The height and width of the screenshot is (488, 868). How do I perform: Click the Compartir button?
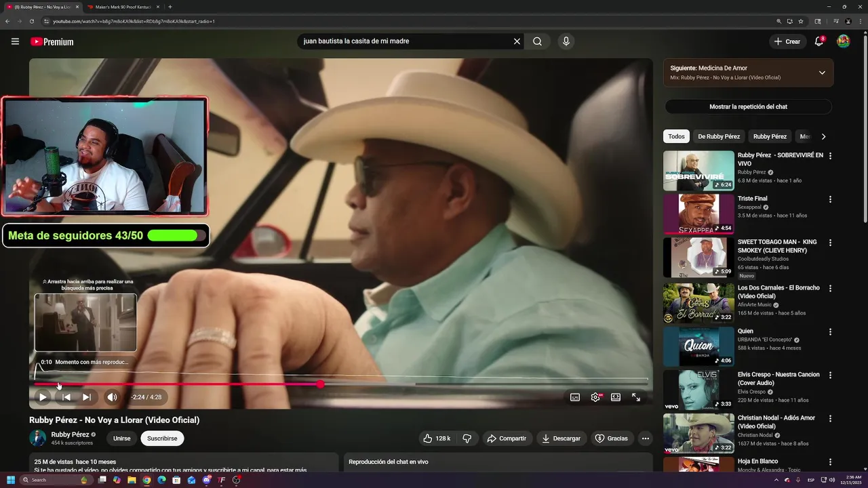[507, 439]
